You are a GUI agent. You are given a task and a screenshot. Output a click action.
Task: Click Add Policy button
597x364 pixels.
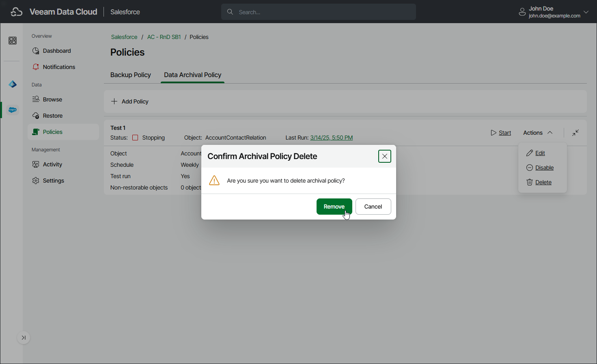pyautogui.click(x=130, y=101)
